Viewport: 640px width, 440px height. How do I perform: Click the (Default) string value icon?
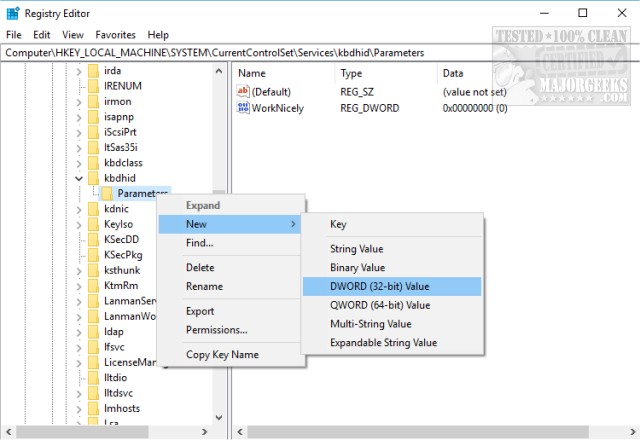pos(243,91)
